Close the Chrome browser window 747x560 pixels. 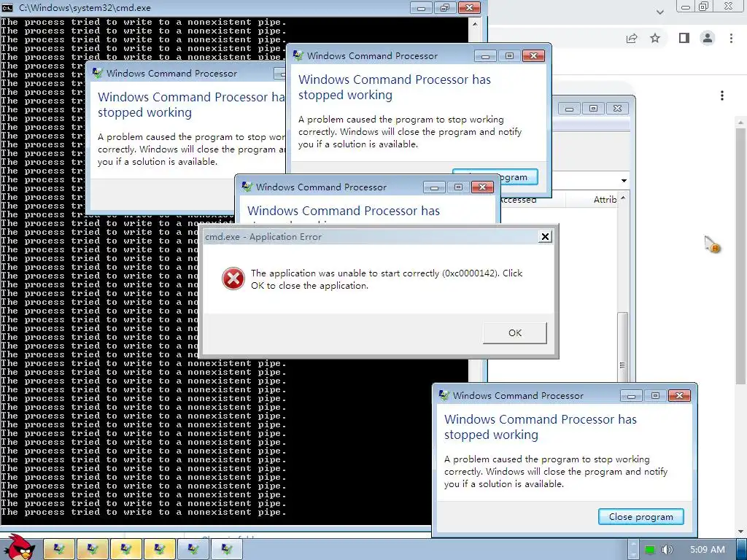[729, 7]
